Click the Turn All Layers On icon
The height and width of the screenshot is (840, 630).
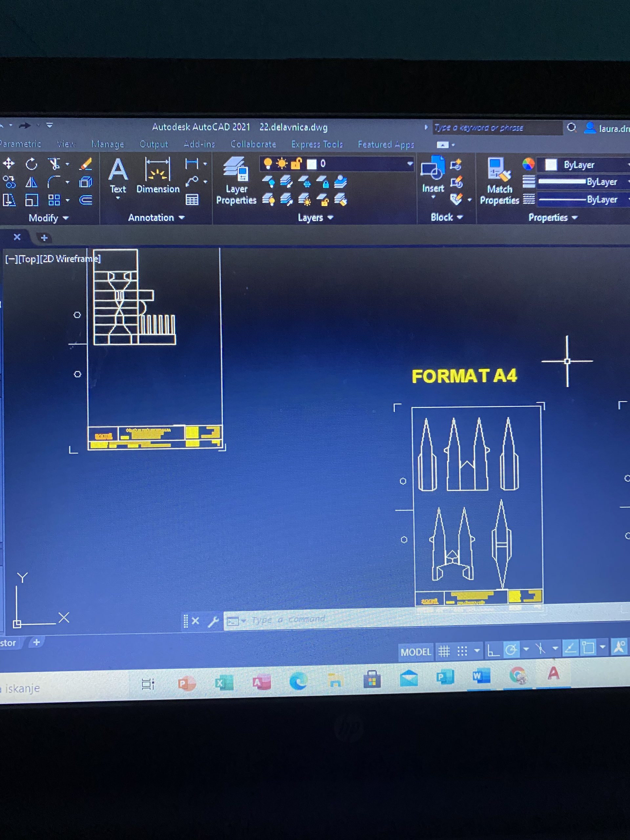268,199
